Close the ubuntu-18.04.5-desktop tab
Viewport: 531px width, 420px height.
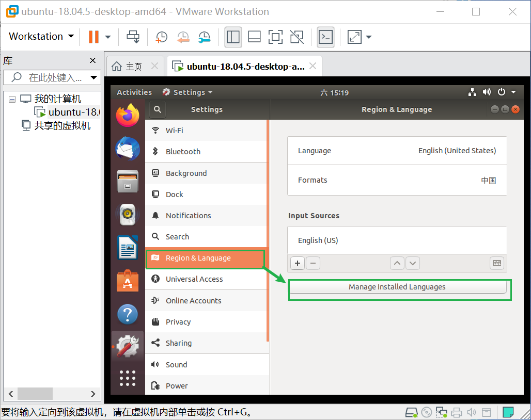(313, 66)
